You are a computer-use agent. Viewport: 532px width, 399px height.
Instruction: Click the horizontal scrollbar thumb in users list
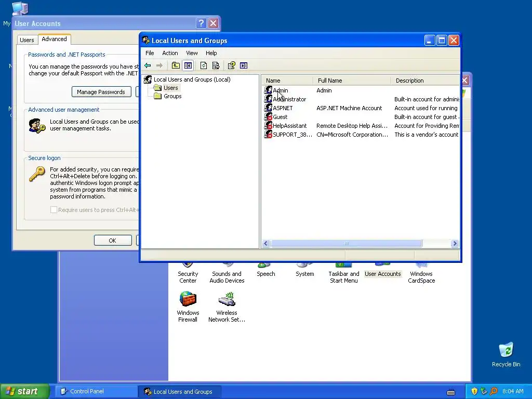point(346,244)
